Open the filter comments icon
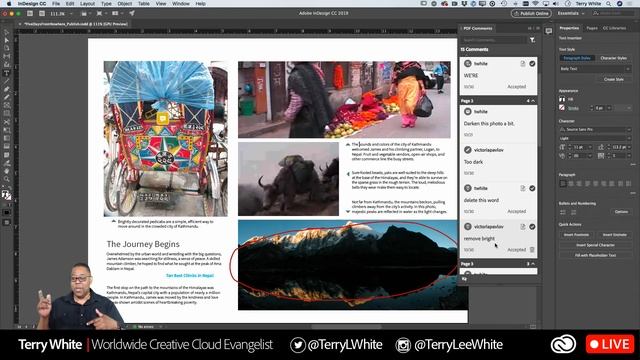 [x=532, y=40]
